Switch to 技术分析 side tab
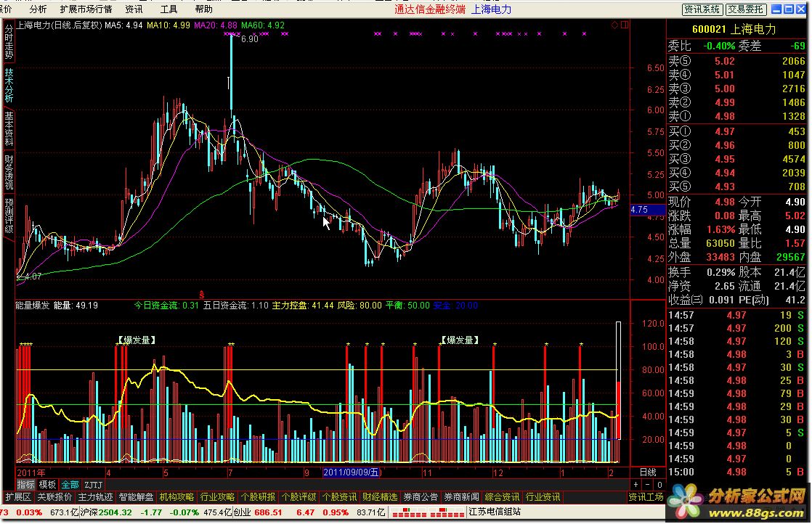The image size is (812, 524). (9, 86)
